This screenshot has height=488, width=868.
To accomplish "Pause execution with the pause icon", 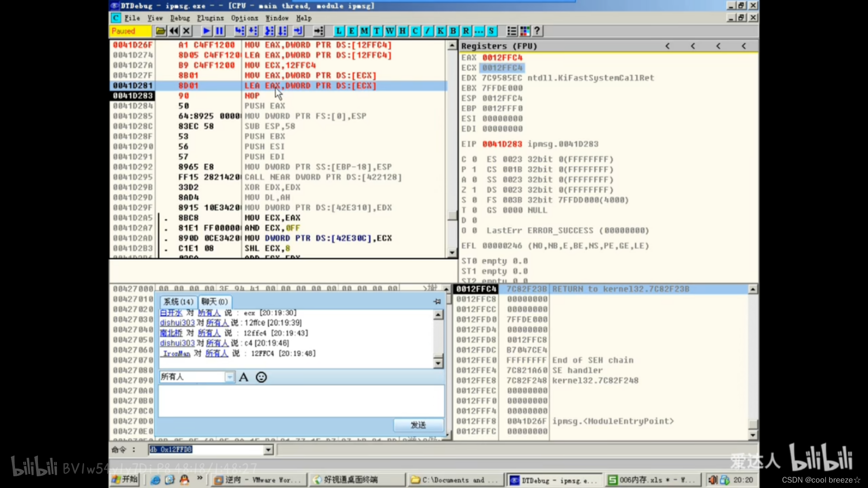I will pyautogui.click(x=220, y=31).
